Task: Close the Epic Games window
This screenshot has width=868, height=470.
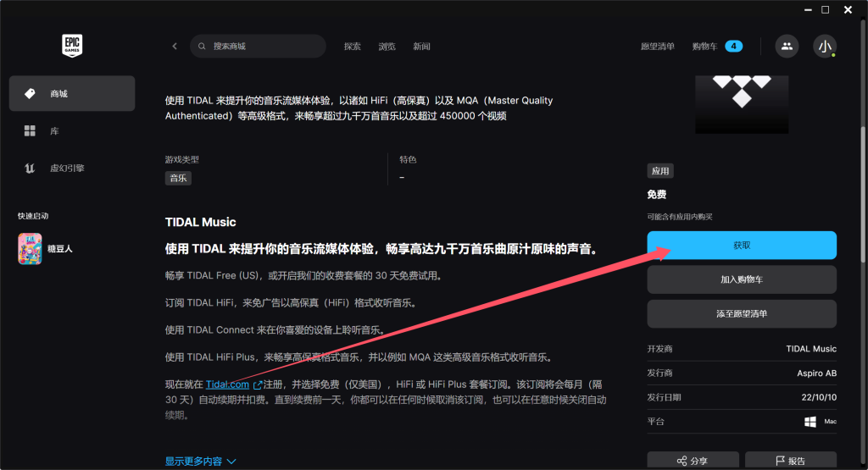Action: (x=848, y=10)
